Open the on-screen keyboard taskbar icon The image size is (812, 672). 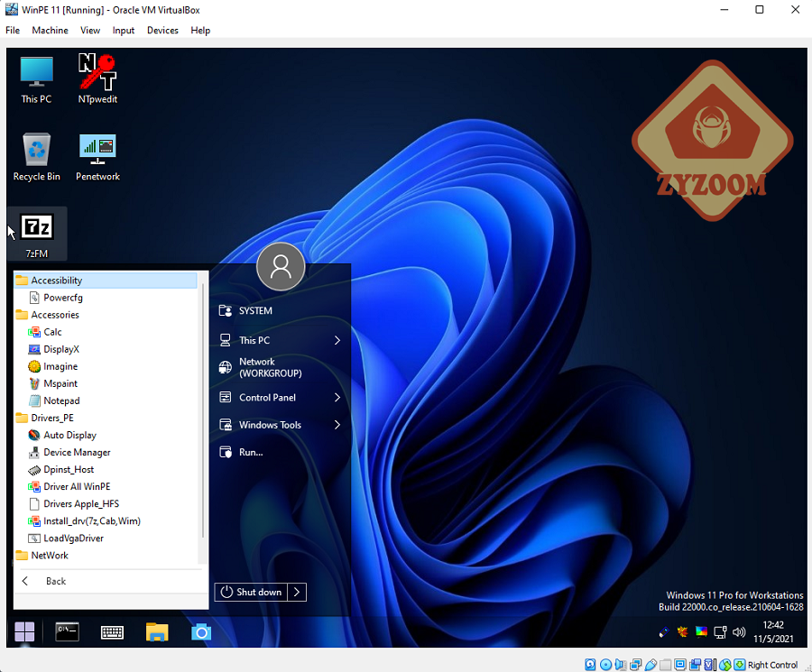(x=112, y=632)
